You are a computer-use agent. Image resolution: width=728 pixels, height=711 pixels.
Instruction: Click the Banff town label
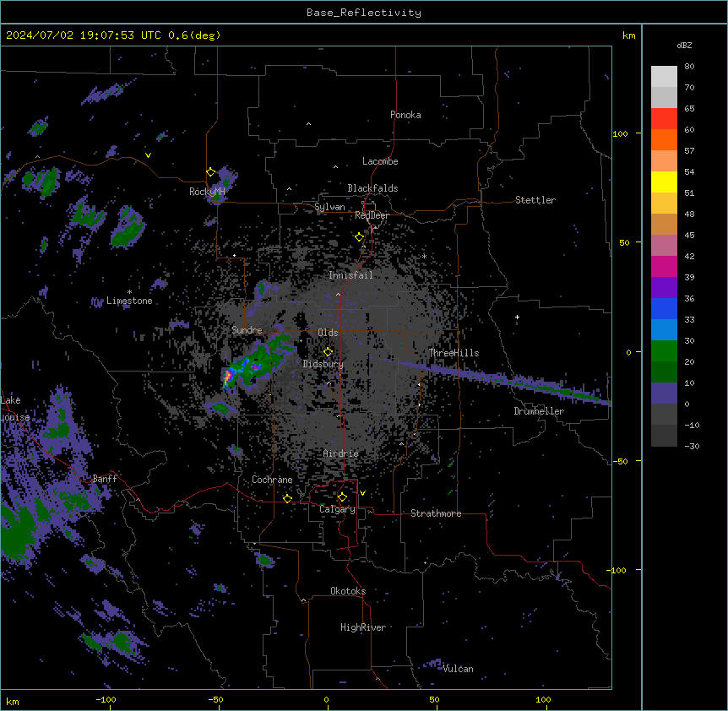[x=105, y=479]
